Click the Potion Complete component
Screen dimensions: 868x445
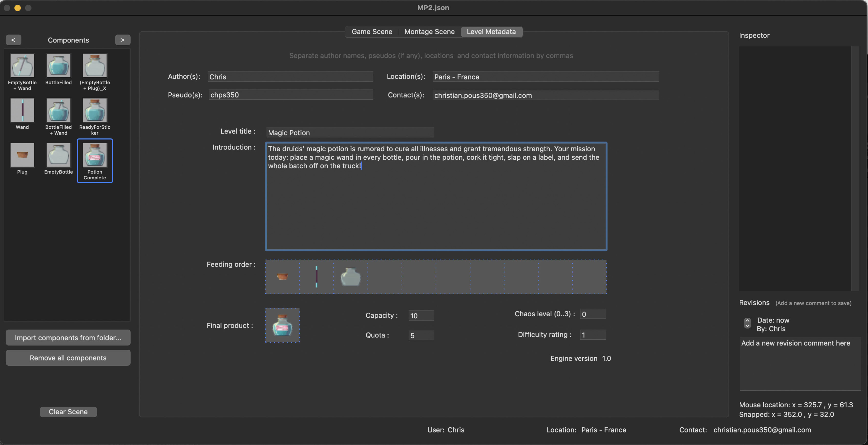click(x=95, y=155)
